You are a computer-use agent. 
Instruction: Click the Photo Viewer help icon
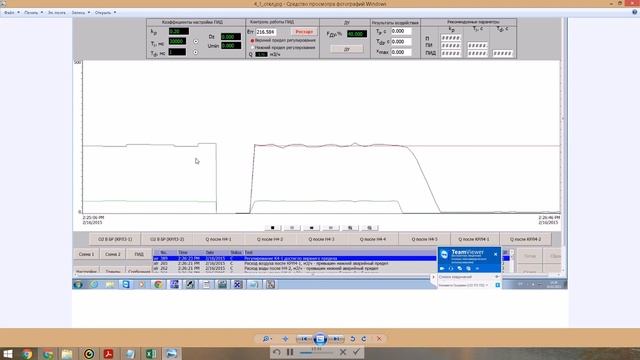coord(635,12)
